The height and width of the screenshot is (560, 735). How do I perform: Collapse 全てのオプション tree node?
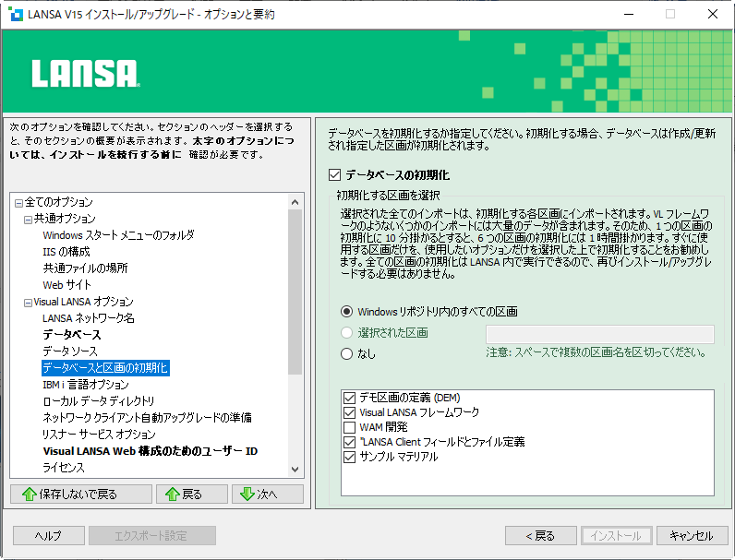(18, 203)
